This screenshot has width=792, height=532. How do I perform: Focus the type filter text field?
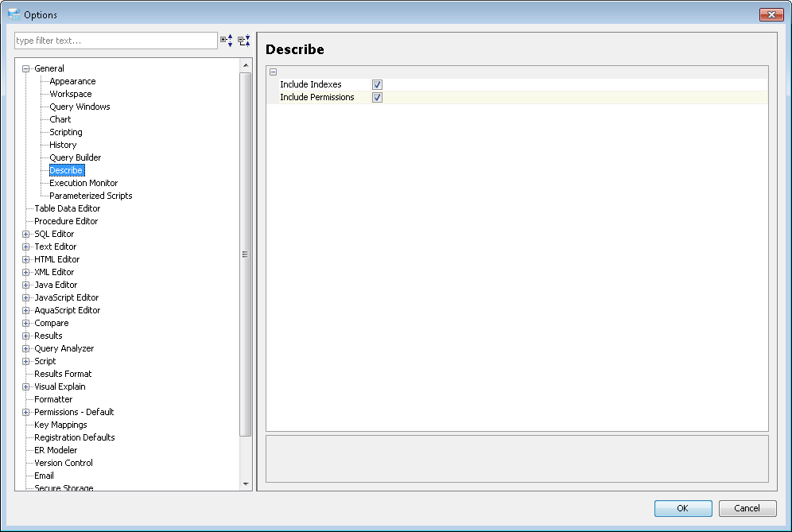pyautogui.click(x=115, y=41)
